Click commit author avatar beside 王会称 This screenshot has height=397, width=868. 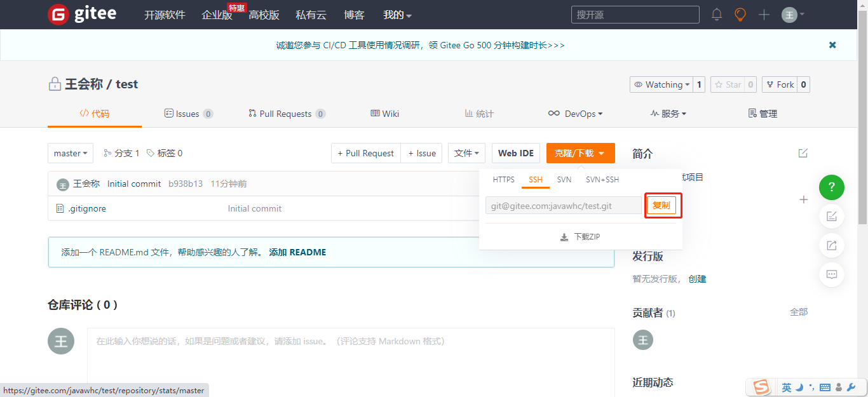(62, 184)
